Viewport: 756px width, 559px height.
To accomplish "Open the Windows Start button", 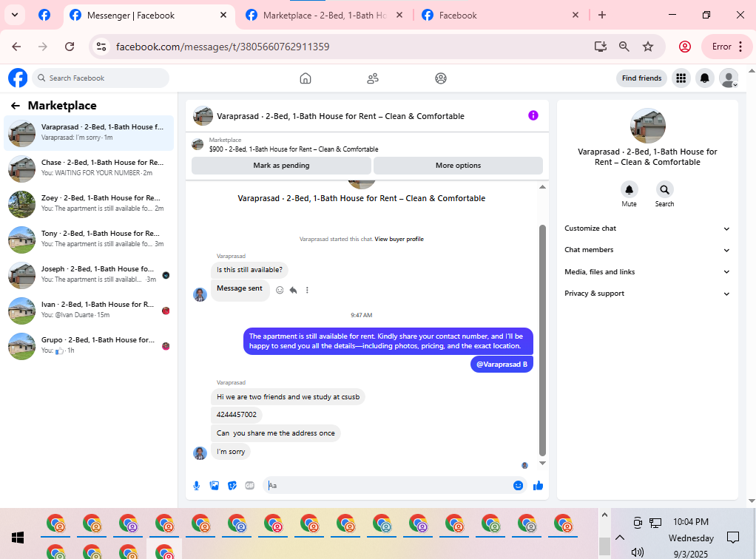I will 17,538.
